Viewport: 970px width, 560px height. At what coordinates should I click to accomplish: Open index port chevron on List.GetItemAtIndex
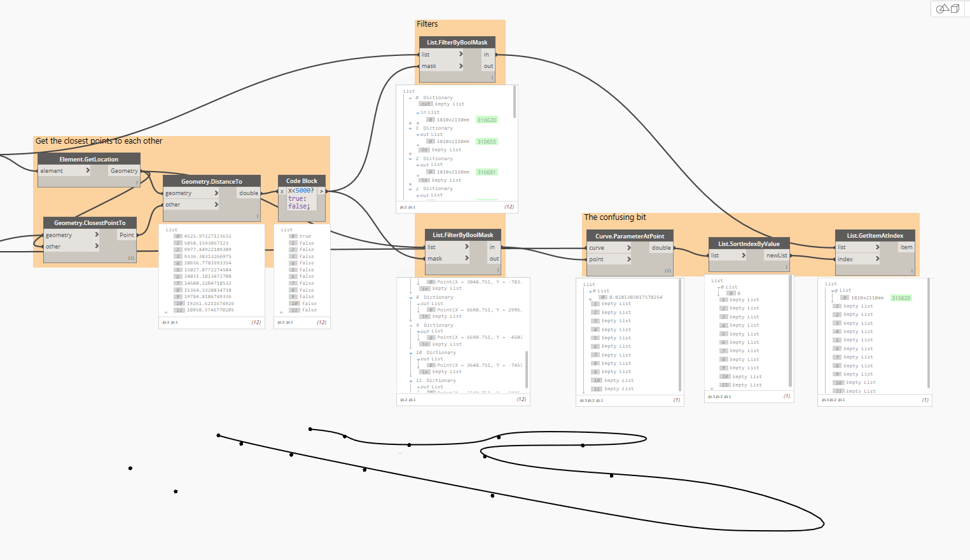pyautogui.click(x=878, y=259)
